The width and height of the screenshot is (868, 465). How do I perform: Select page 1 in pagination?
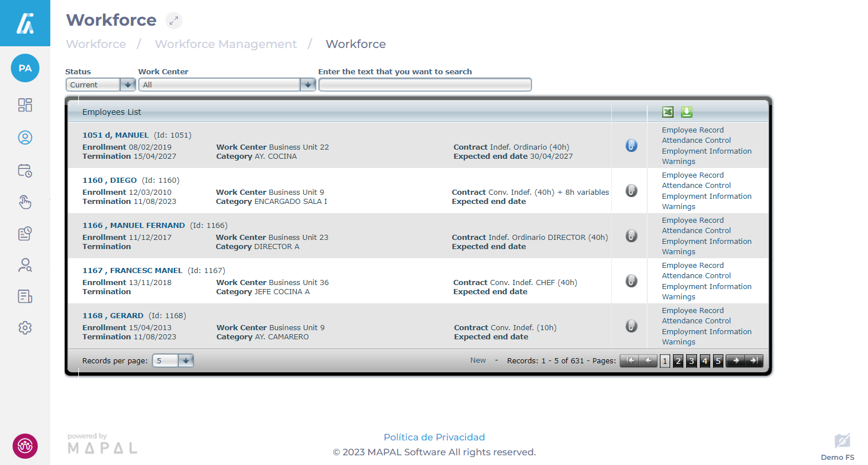(x=665, y=361)
